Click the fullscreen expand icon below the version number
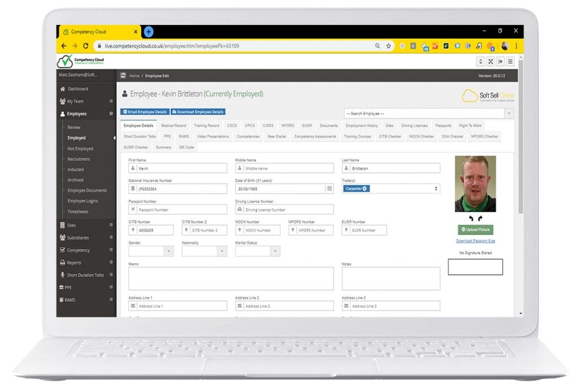This screenshot has height=392, width=579. click(x=491, y=62)
